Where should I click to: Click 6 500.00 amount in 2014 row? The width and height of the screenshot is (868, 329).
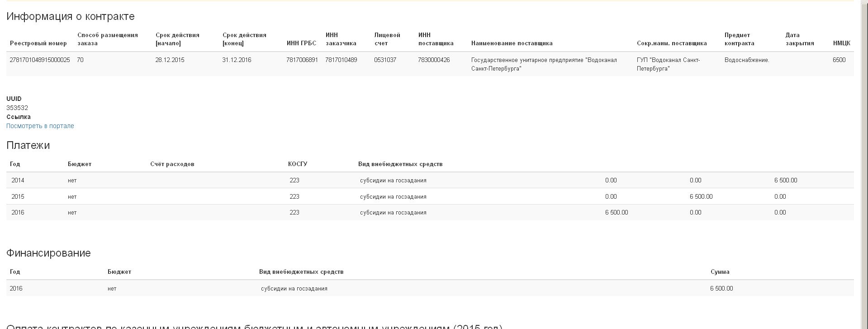tap(786, 180)
